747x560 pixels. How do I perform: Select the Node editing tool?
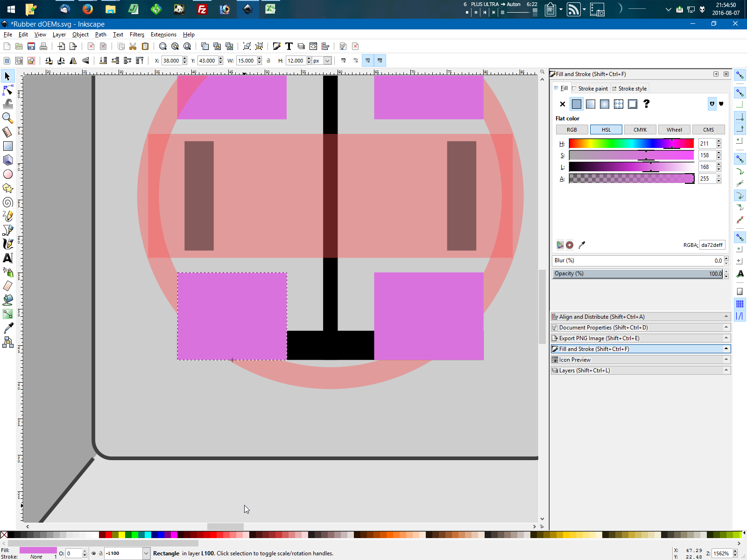(7, 90)
